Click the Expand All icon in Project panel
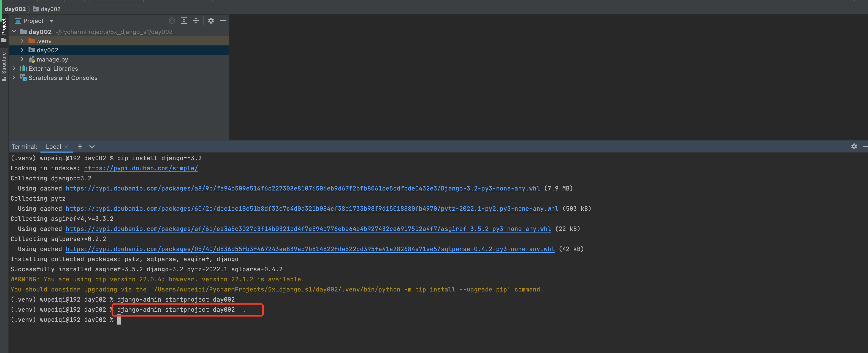Image resolution: width=868 pixels, height=353 pixels. [184, 21]
